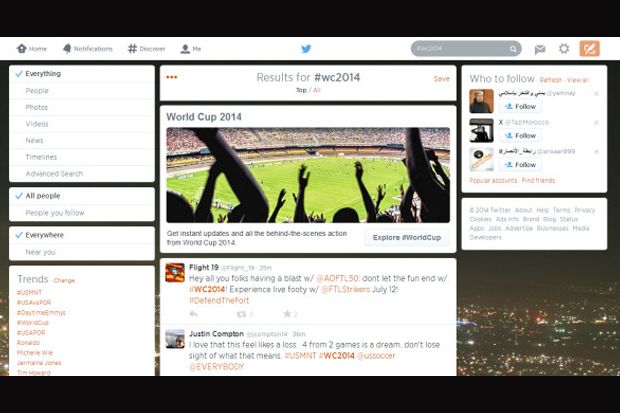Viewport: 620px width, 413px height.
Task: Filter results by News
Action: point(82,141)
